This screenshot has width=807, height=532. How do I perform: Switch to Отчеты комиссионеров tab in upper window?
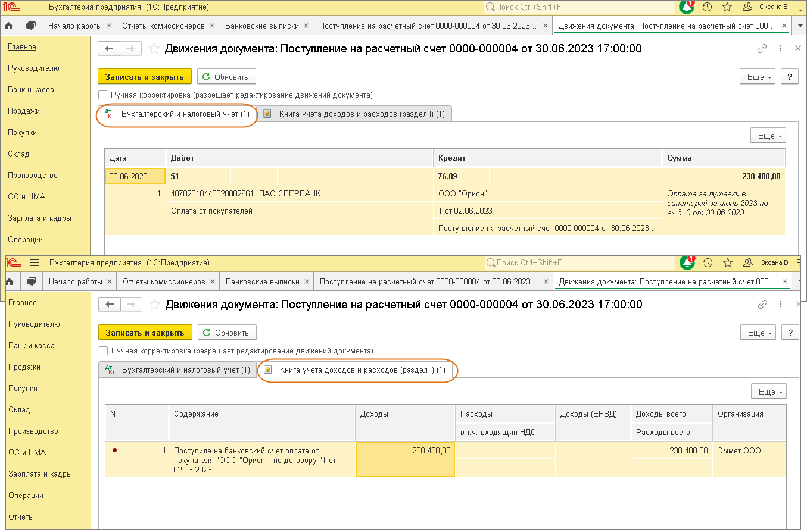(x=168, y=26)
